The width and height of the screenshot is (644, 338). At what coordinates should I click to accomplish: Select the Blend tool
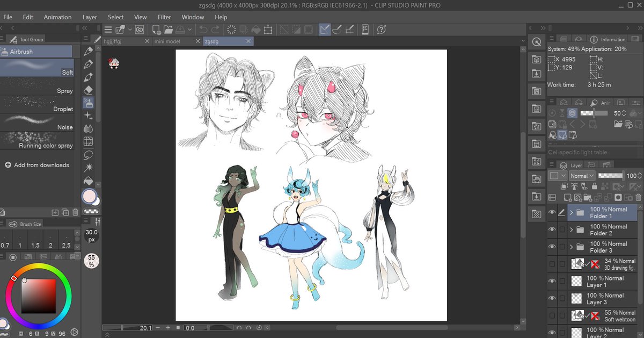(x=89, y=129)
